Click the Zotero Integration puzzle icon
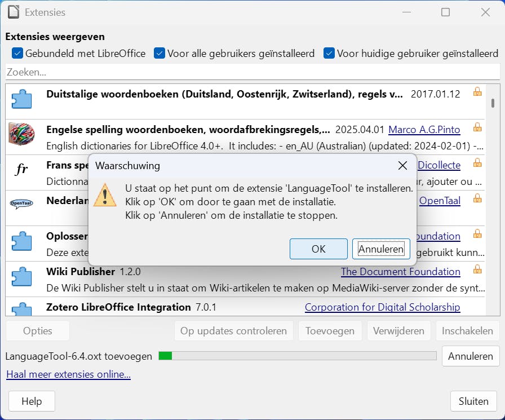505x420 pixels. click(x=21, y=308)
